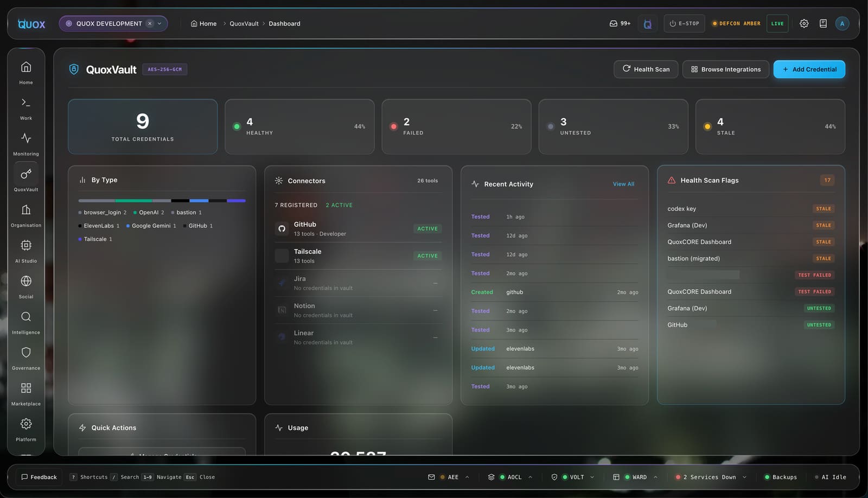Expand the VOLT status dropdown
This screenshot has height=498, width=868.
[592, 477]
